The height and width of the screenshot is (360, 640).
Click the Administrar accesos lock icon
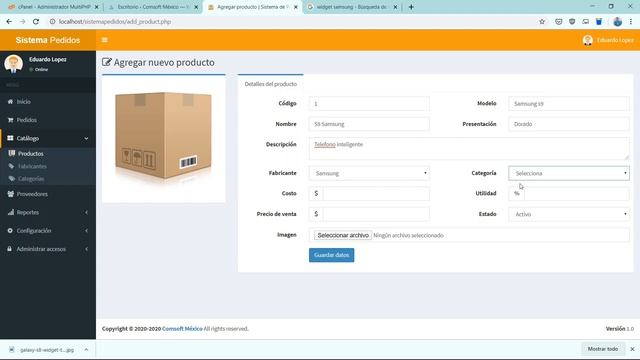10,249
